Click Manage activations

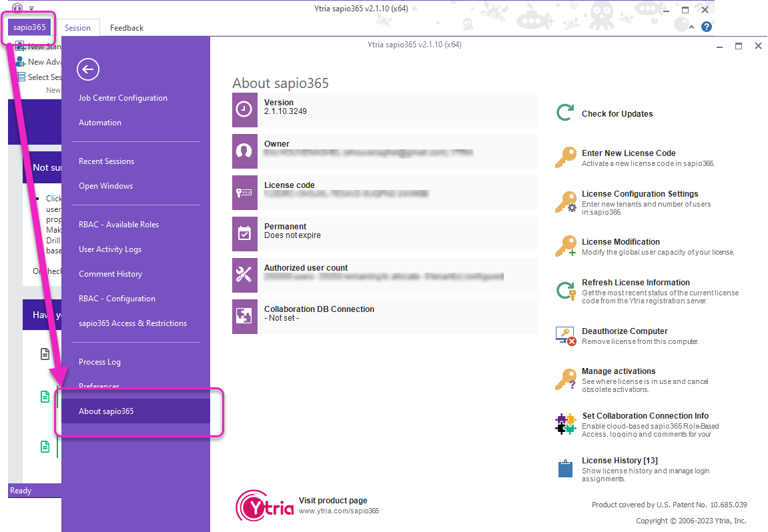coord(619,371)
